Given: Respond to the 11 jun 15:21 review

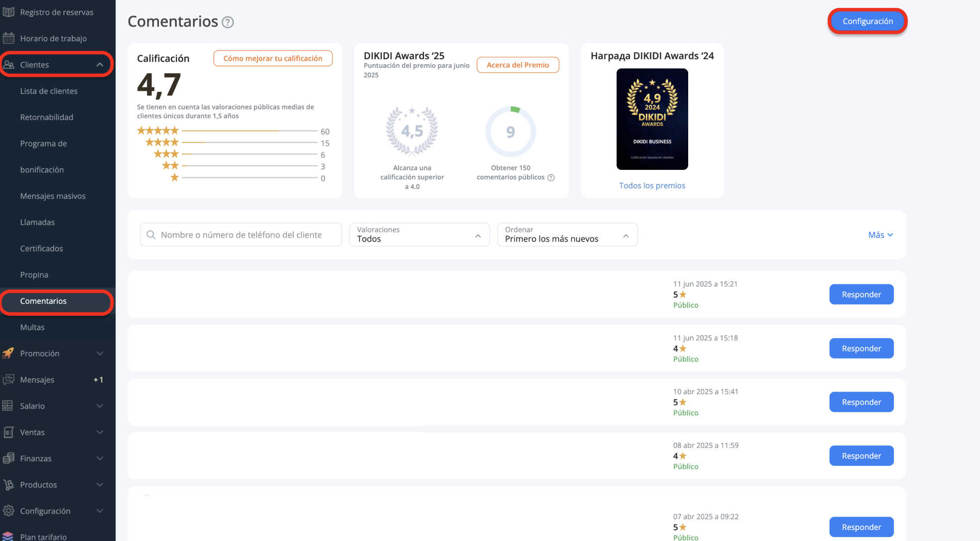Looking at the screenshot, I should (x=861, y=294).
